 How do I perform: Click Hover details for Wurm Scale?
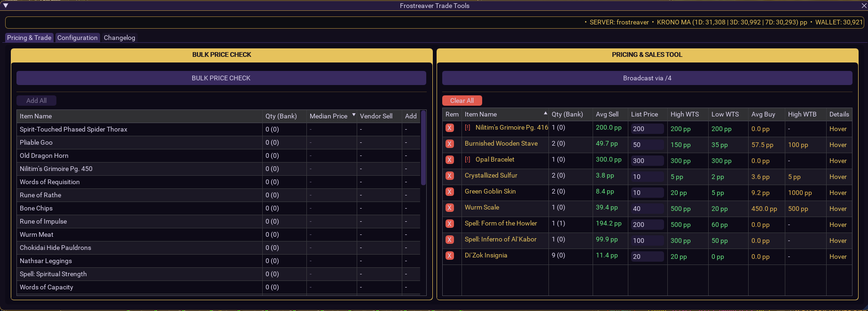tap(838, 209)
